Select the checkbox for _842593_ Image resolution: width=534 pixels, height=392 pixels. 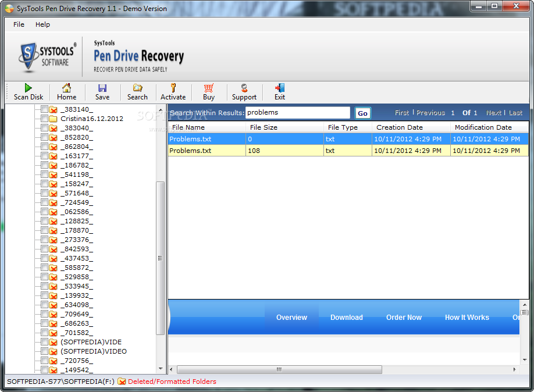tap(44, 249)
